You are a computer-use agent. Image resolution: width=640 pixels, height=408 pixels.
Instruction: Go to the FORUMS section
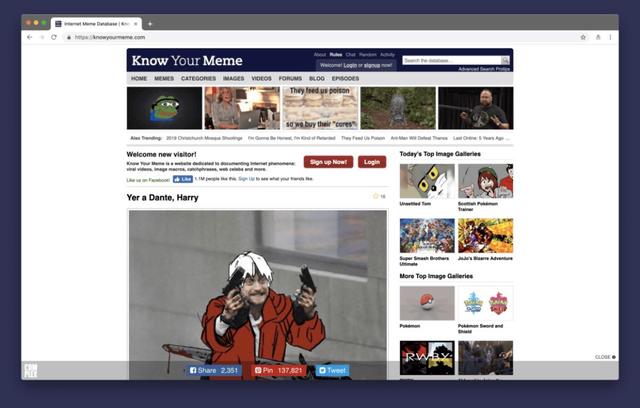(290, 78)
